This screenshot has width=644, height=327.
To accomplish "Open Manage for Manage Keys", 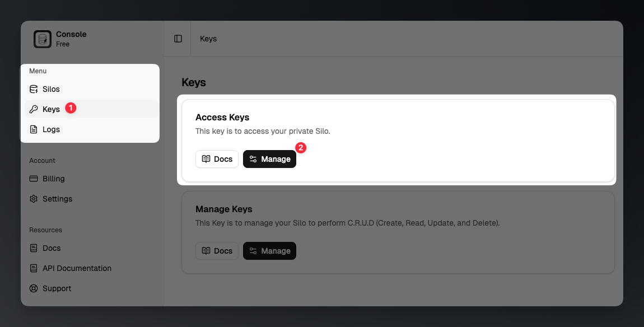I will coord(269,250).
